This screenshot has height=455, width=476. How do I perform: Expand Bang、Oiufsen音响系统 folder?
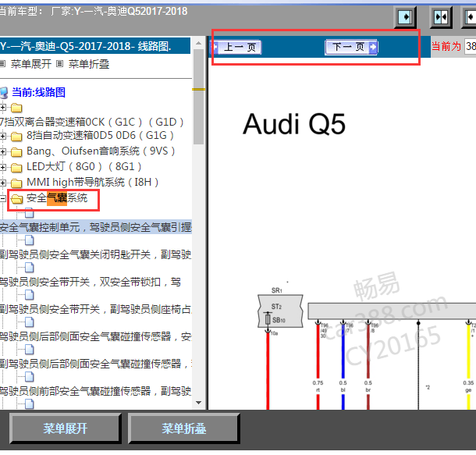tap(3, 151)
